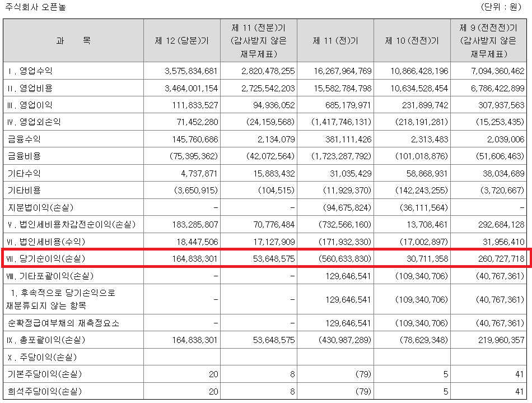Click the value 58,868,931
The image size is (532, 403).
click(x=427, y=174)
